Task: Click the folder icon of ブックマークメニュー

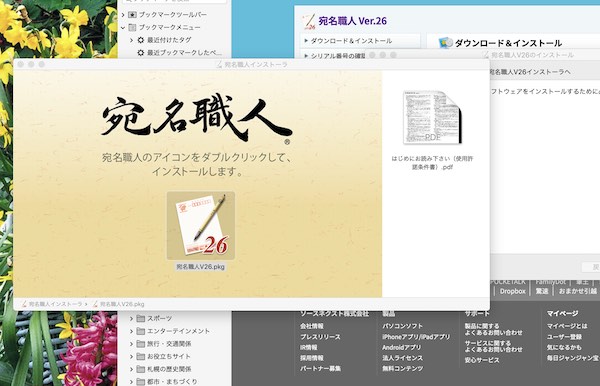Action: point(132,27)
